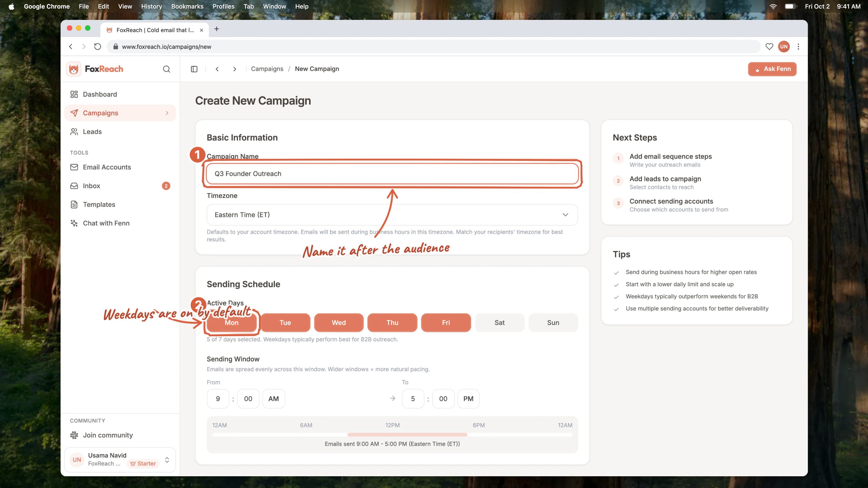
Task: Toggle Mon active day
Action: pyautogui.click(x=232, y=323)
